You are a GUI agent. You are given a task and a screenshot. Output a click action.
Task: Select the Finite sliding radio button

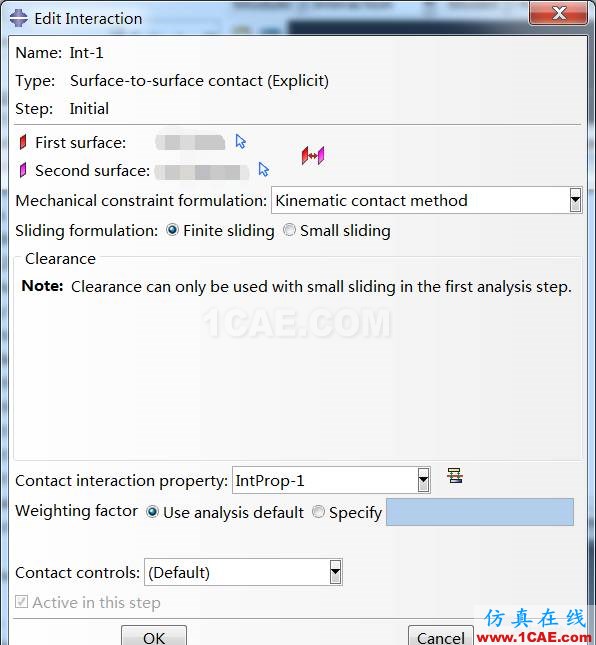tap(172, 230)
